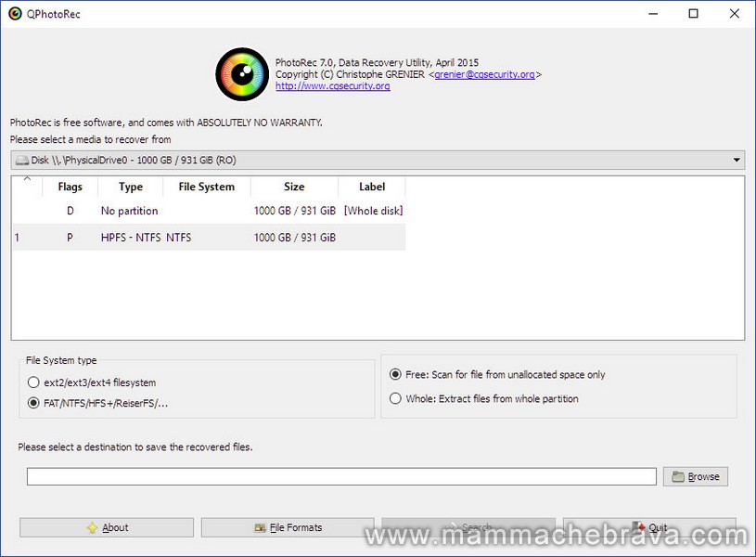This screenshot has height=557, width=756.
Task: Click the Label column header
Action: (x=372, y=187)
